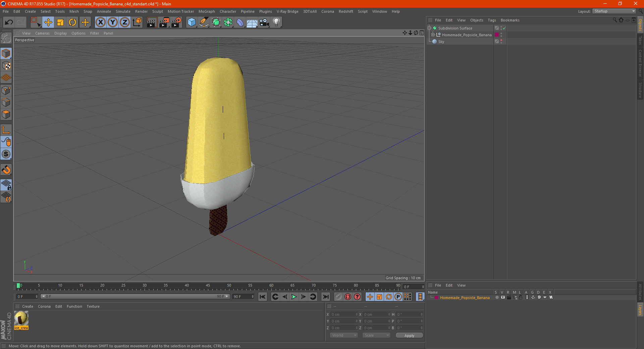Screen dimensions: 644x349
Task: Enable Snap tool in left sidebar
Action: point(6,154)
